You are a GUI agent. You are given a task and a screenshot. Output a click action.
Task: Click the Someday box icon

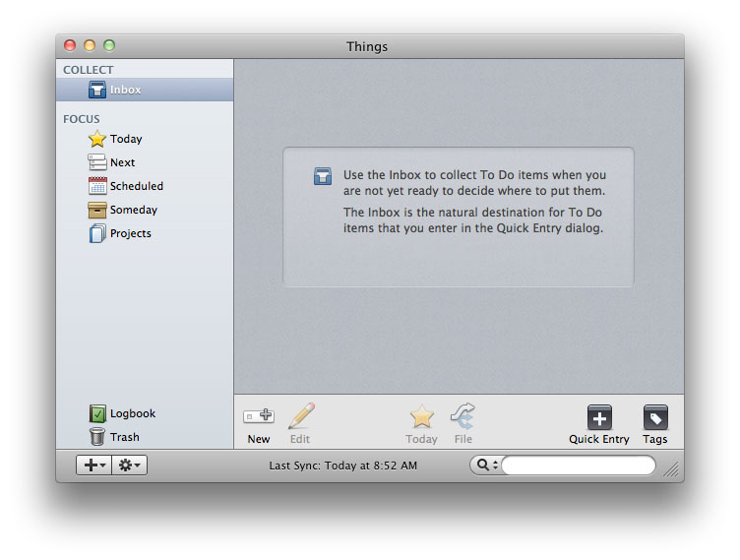pos(97,210)
